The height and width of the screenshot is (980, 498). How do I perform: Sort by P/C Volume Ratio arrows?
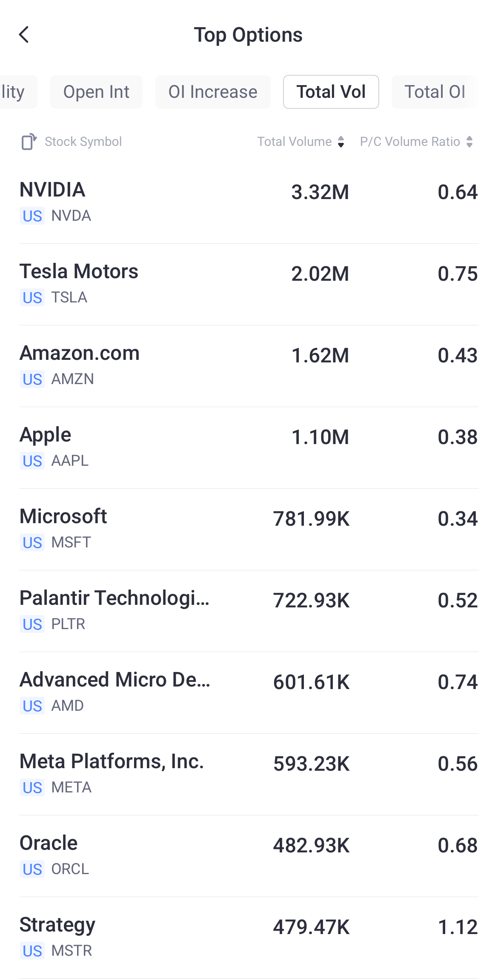point(469,142)
